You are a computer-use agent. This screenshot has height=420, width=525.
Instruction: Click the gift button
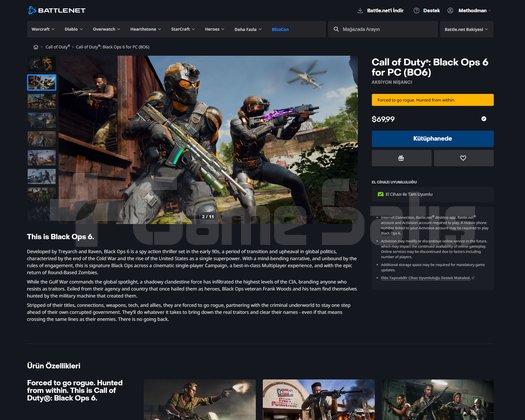tap(401, 158)
